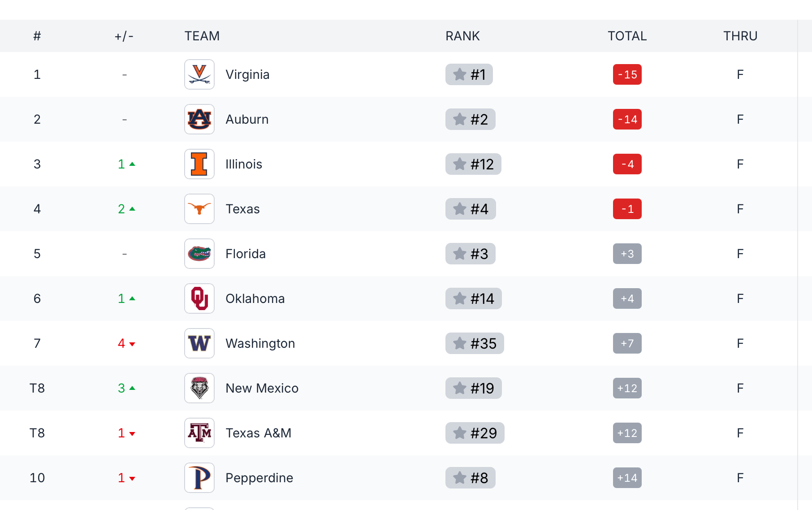The image size is (812, 510).
Task: Select the Texas Longhorns logo
Action: pyautogui.click(x=199, y=209)
